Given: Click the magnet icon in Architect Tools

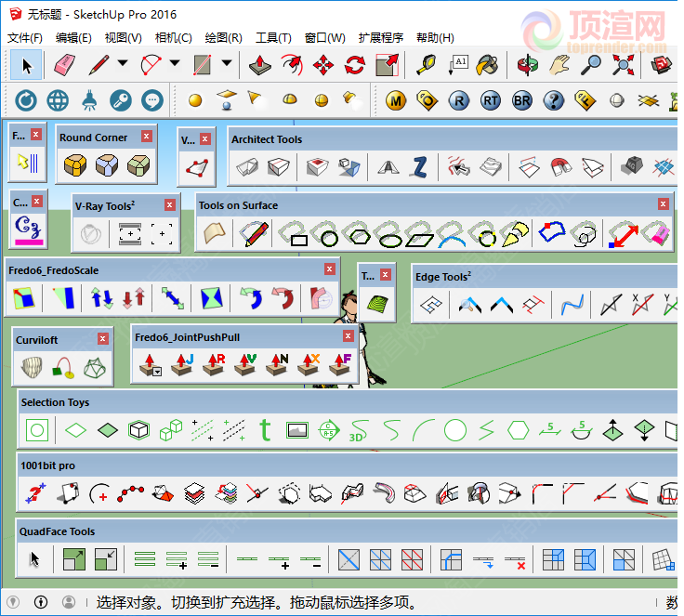Looking at the screenshot, I should pyautogui.click(x=560, y=166).
